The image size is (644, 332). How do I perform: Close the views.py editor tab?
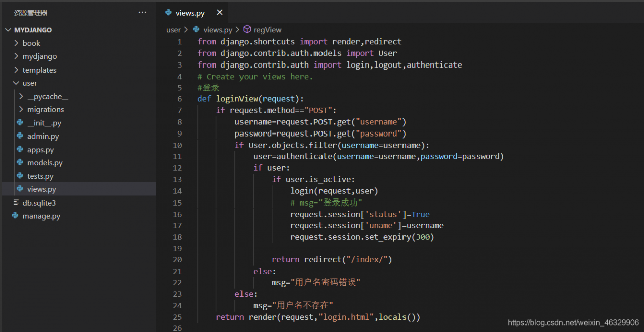pyautogui.click(x=219, y=13)
